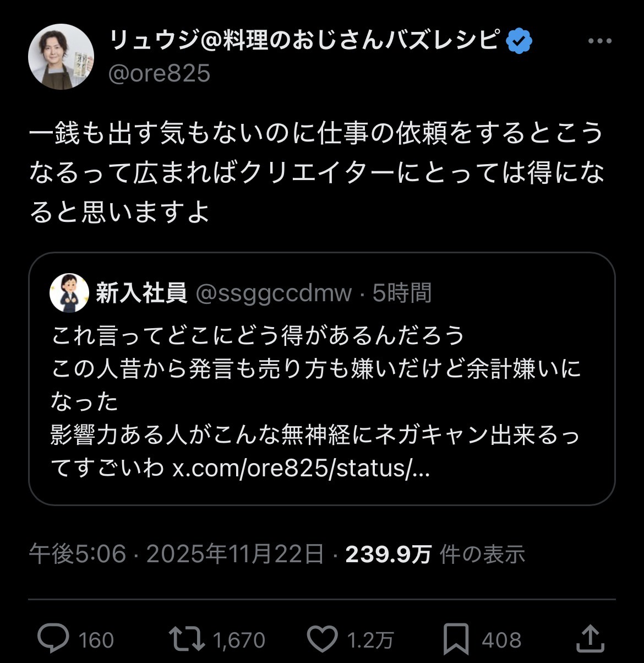Tap the blue verified badge
This screenshot has width=644, height=663.
[519, 42]
